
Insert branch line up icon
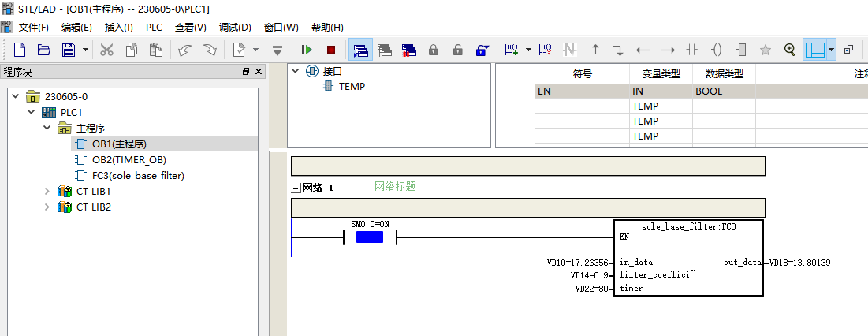(x=594, y=50)
